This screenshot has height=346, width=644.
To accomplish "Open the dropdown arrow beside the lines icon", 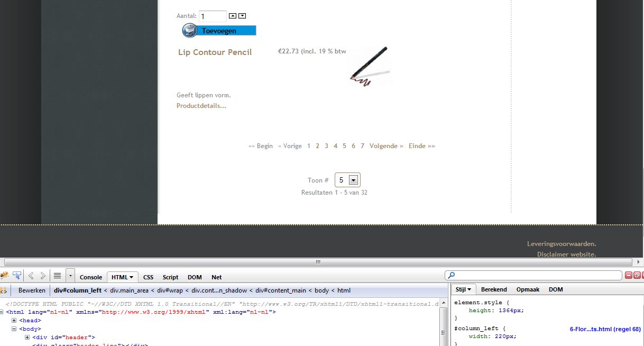I will [70, 276].
